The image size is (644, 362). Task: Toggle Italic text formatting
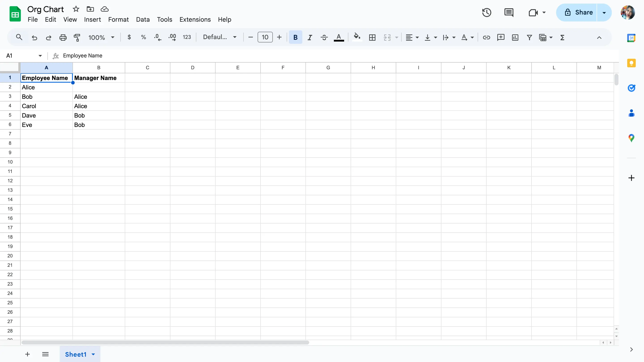pos(310,37)
